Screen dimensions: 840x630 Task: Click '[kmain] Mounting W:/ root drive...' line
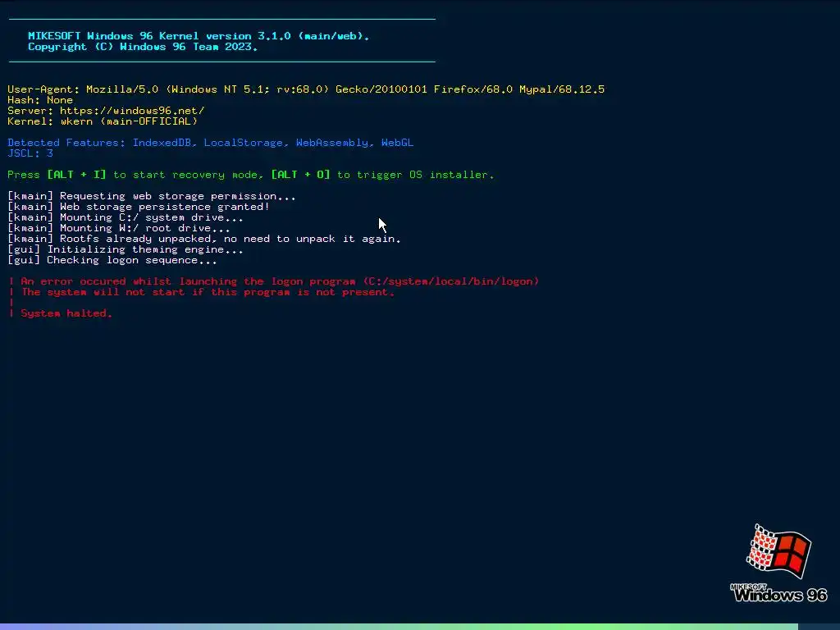(x=119, y=228)
